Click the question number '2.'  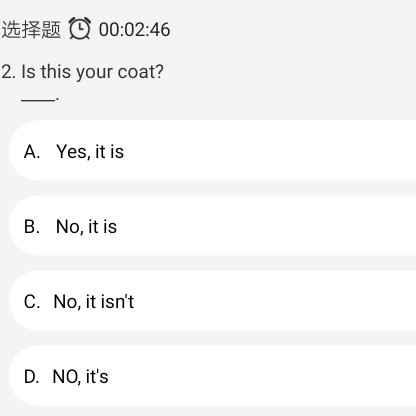[8, 72]
